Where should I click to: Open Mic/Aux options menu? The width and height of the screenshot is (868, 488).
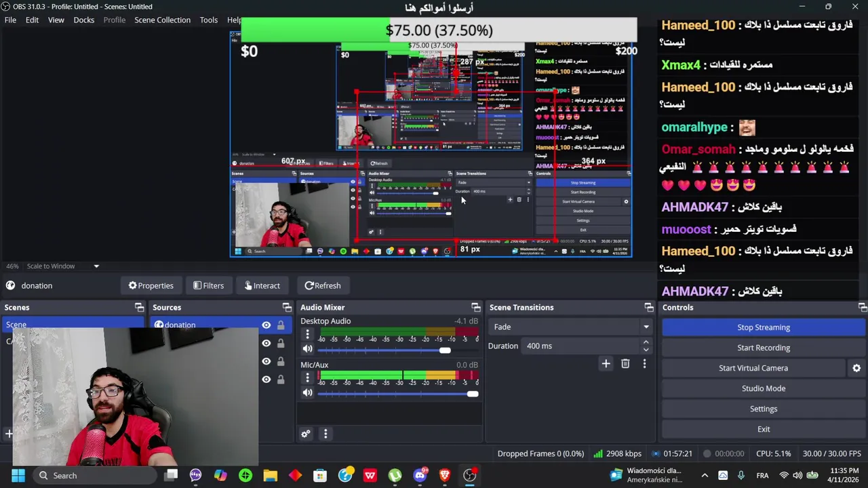coord(307,378)
